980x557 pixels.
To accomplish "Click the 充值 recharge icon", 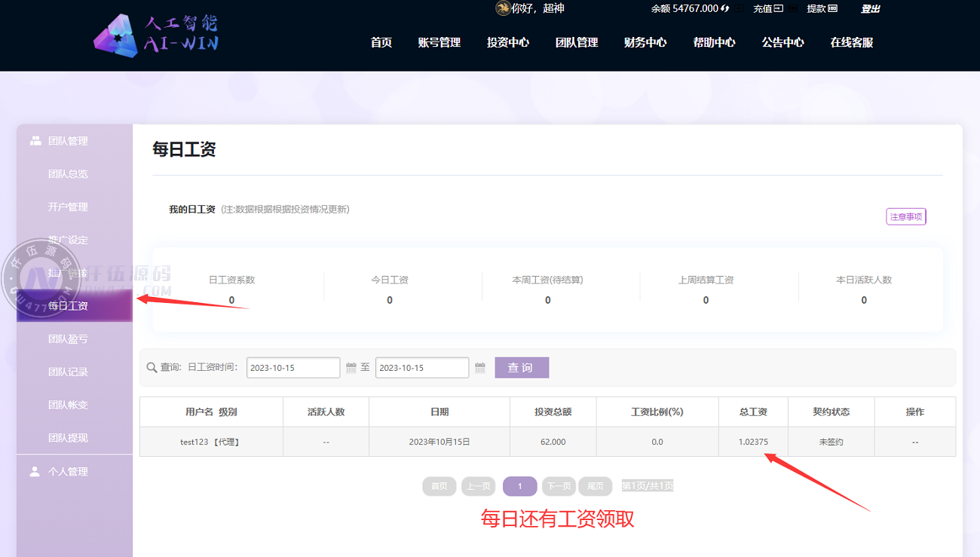I will coord(779,9).
